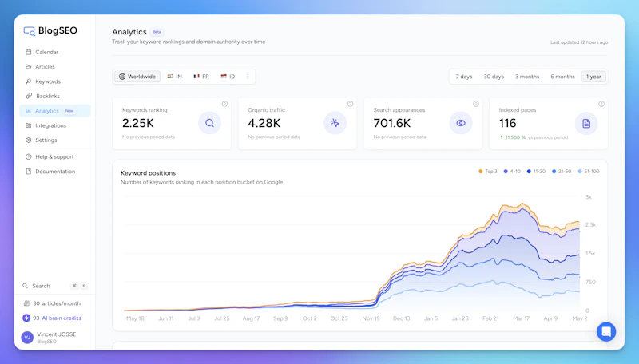Open AI brain credits link
The height and width of the screenshot is (364, 639).
click(x=62, y=318)
